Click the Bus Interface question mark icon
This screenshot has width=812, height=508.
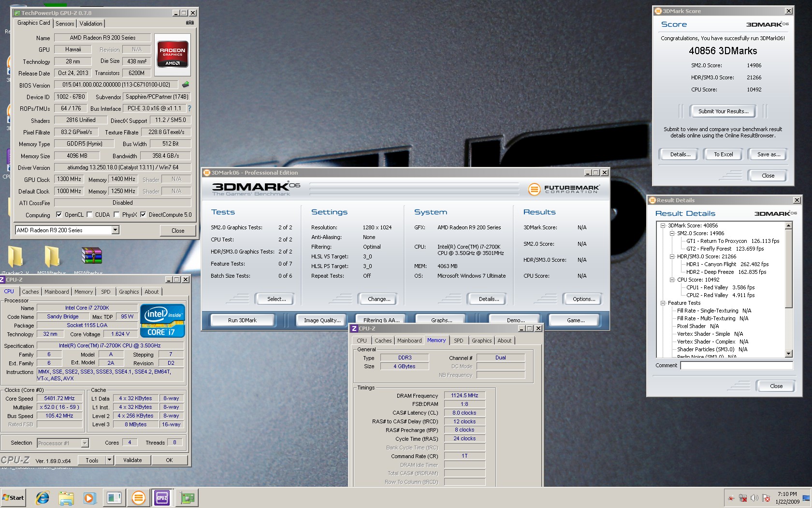point(189,108)
